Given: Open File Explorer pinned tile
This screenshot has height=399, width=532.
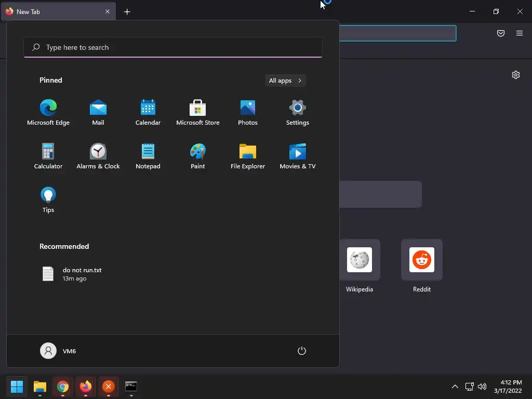Looking at the screenshot, I should tap(248, 156).
